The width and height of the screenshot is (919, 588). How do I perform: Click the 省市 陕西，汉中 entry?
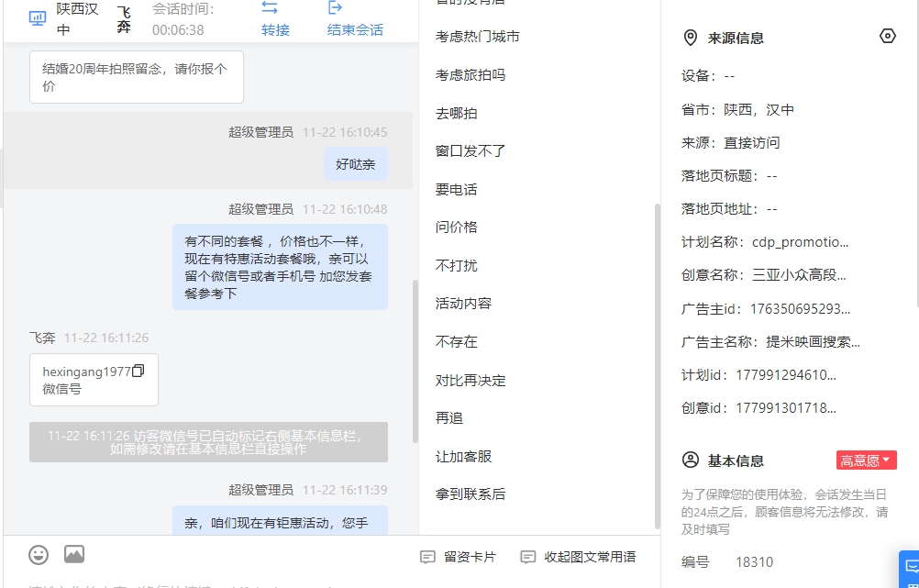[x=738, y=110]
